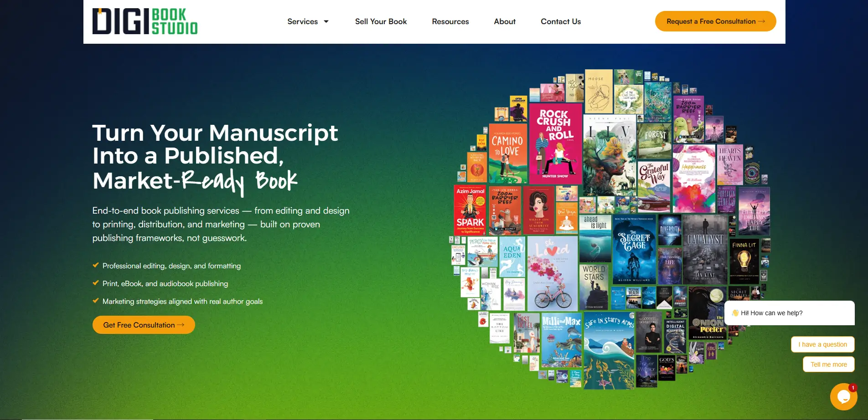Select the World Stars book cover

click(x=594, y=287)
